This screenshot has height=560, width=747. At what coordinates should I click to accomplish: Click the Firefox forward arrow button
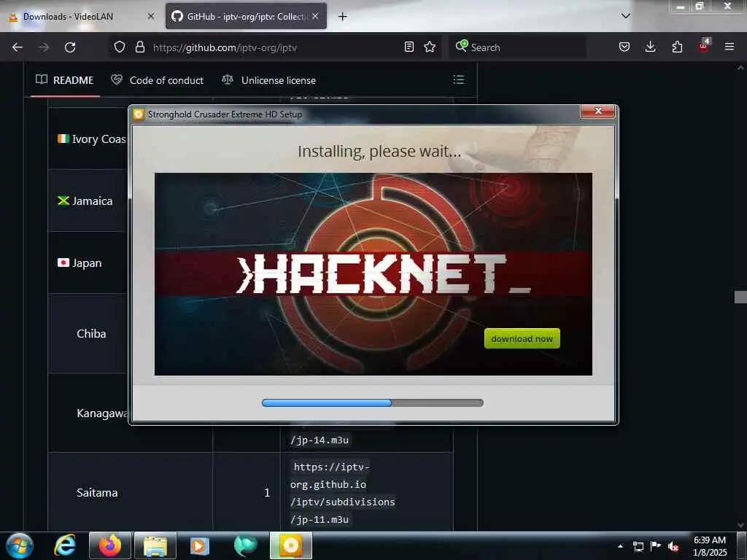pyautogui.click(x=44, y=47)
